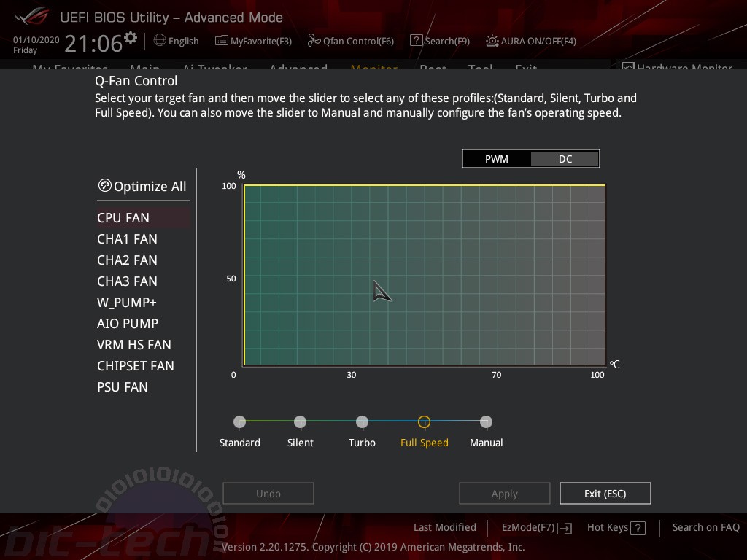Click the Undo button
This screenshot has width=747, height=560.
[x=268, y=494]
